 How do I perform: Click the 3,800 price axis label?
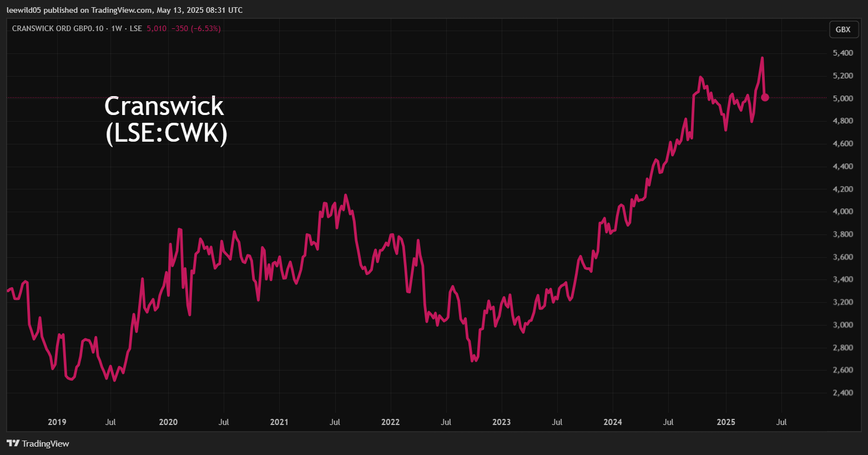pos(843,234)
